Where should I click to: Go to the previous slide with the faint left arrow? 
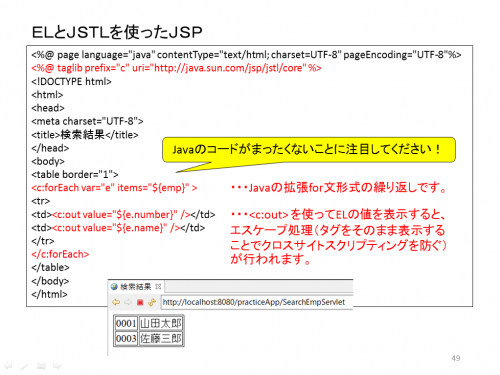point(8,366)
